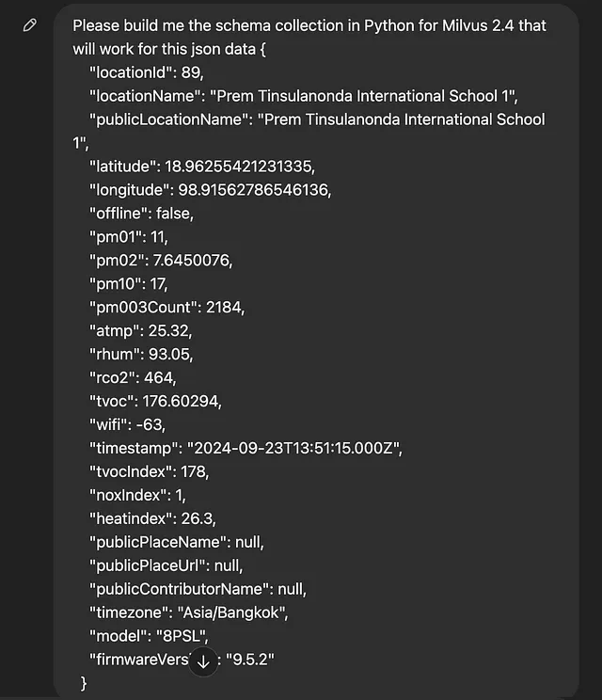Click the "tvoc": 176.60294 line
This screenshot has height=700, width=602.
click(x=155, y=402)
